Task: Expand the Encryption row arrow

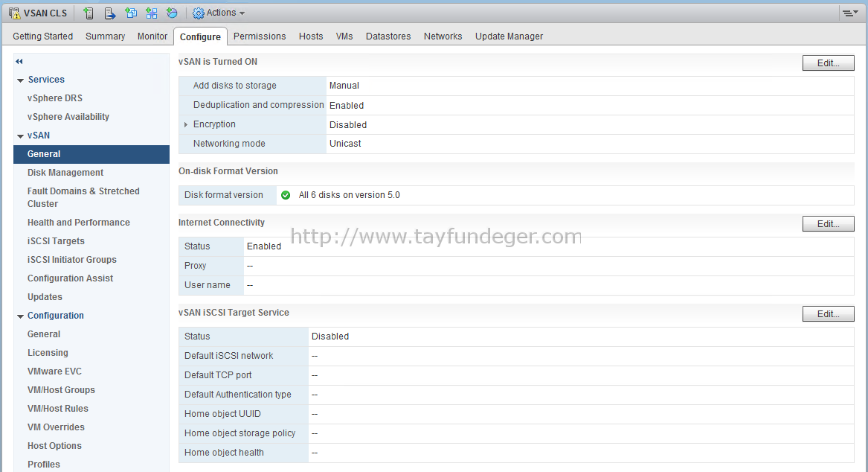Action: coord(186,124)
